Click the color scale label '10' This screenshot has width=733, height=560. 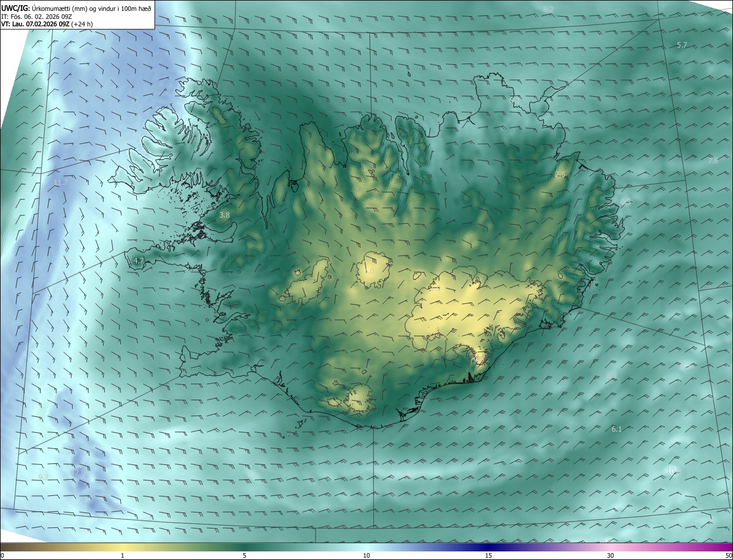pyautogui.click(x=366, y=555)
